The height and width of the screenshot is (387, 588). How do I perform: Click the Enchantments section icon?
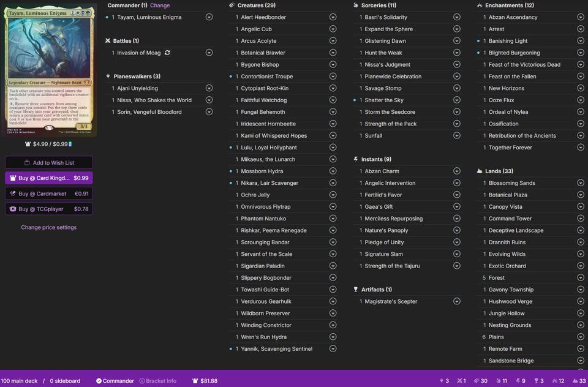coord(479,6)
